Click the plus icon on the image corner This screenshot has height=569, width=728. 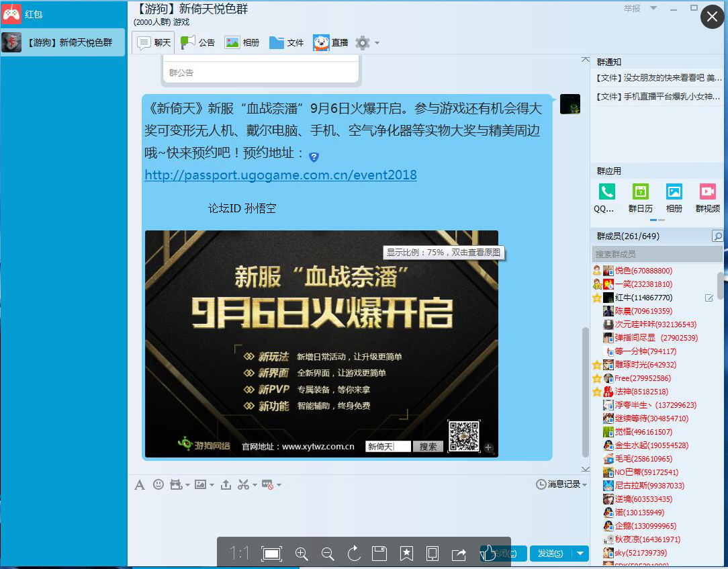(x=488, y=448)
